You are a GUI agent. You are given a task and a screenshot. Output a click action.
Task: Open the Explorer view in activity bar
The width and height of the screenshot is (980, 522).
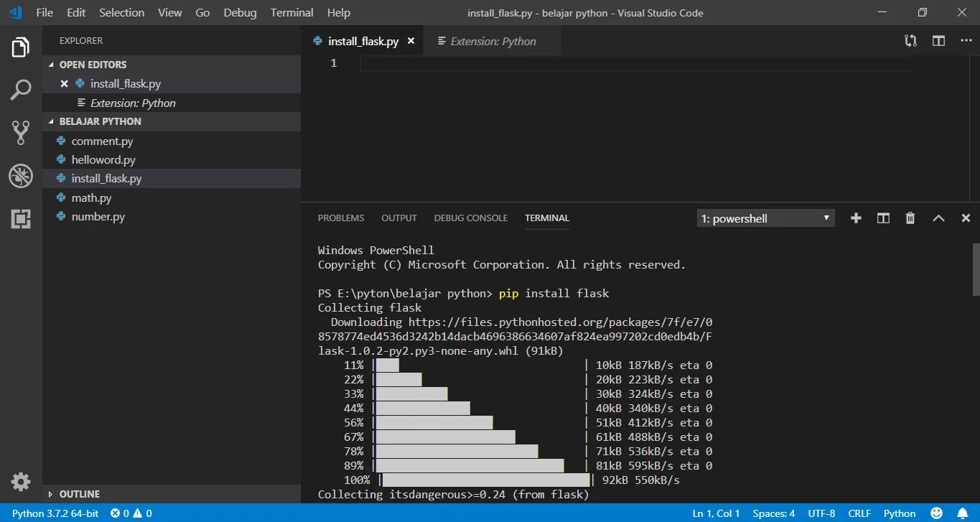[21, 48]
